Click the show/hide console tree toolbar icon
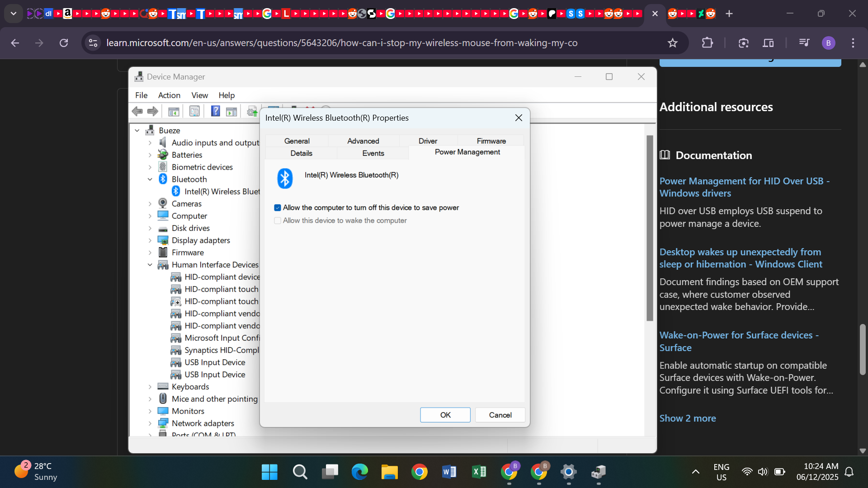The image size is (868, 488). (173, 111)
